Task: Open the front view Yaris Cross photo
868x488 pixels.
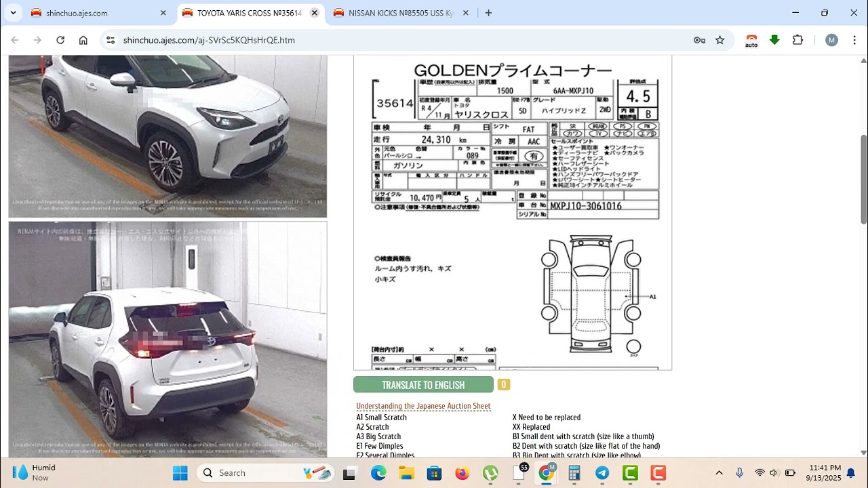Action: 167,136
